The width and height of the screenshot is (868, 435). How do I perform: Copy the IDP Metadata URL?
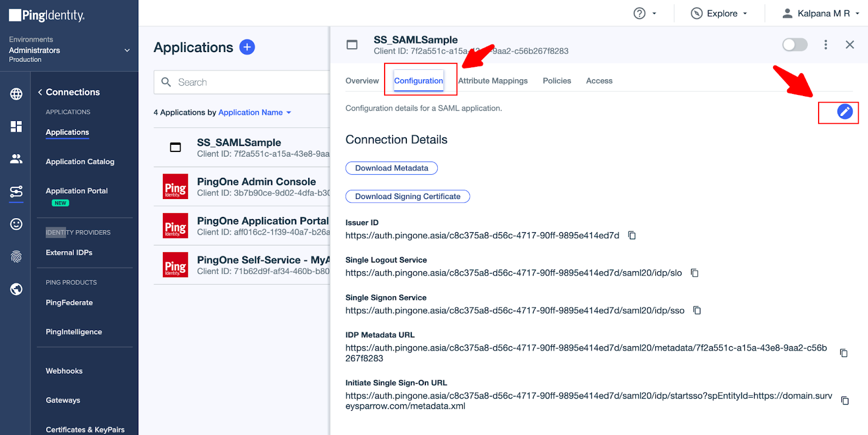(x=844, y=353)
